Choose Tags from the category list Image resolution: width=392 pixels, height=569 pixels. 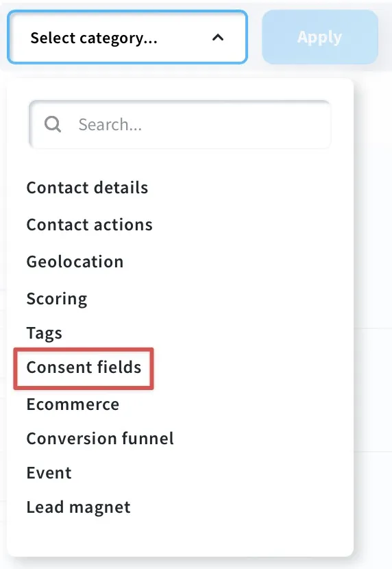coord(45,333)
